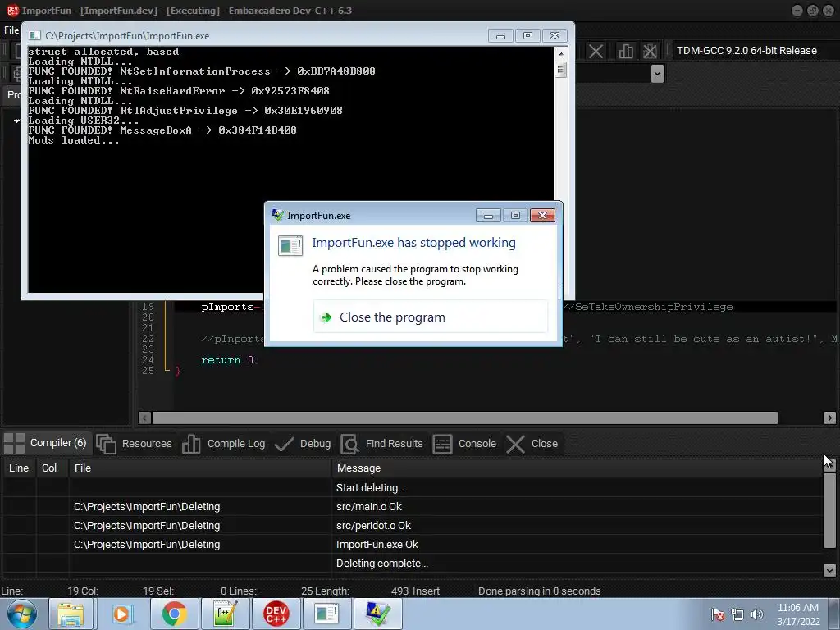This screenshot has width=840, height=630.
Task: Click the Dev-C++ title bar logo icon
Action: point(13,10)
